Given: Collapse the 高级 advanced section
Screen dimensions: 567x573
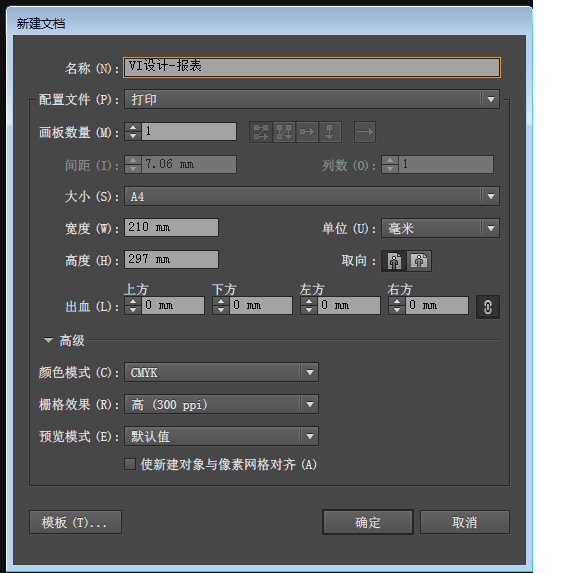Looking at the screenshot, I should point(48,340).
